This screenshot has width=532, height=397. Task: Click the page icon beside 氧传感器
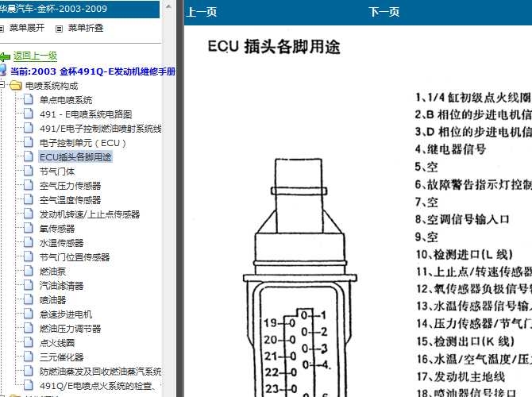pos(29,228)
